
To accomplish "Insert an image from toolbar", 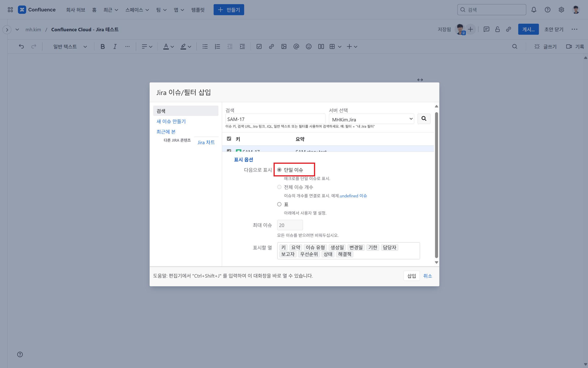I will pos(284,46).
